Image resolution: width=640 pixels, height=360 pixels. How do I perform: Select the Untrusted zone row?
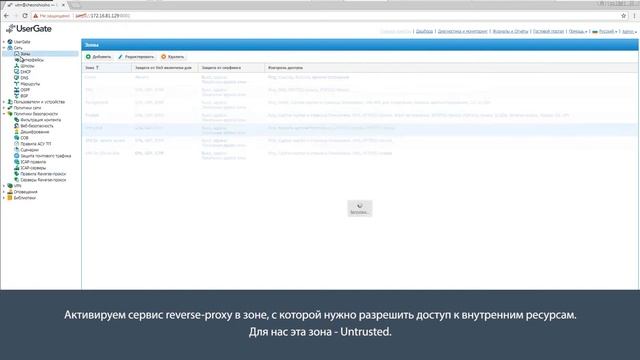(x=360, y=130)
